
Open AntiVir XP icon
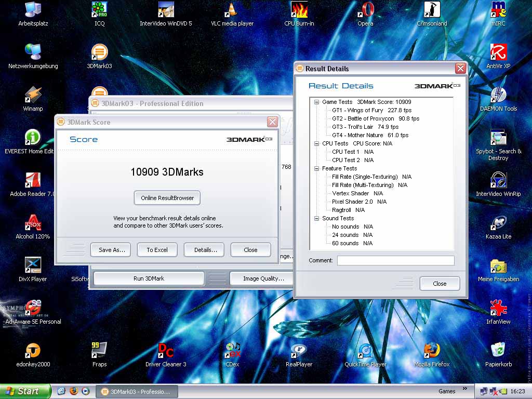(x=498, y=56)
